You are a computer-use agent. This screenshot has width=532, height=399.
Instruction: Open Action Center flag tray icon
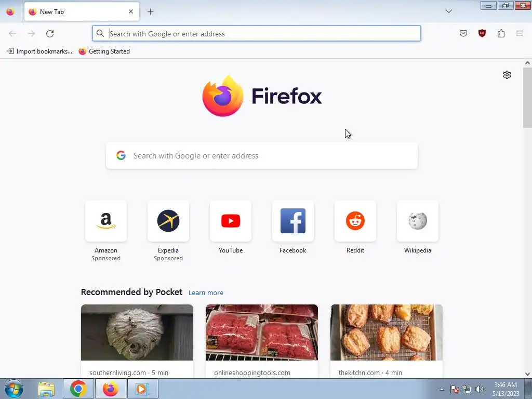pos(455,389)
